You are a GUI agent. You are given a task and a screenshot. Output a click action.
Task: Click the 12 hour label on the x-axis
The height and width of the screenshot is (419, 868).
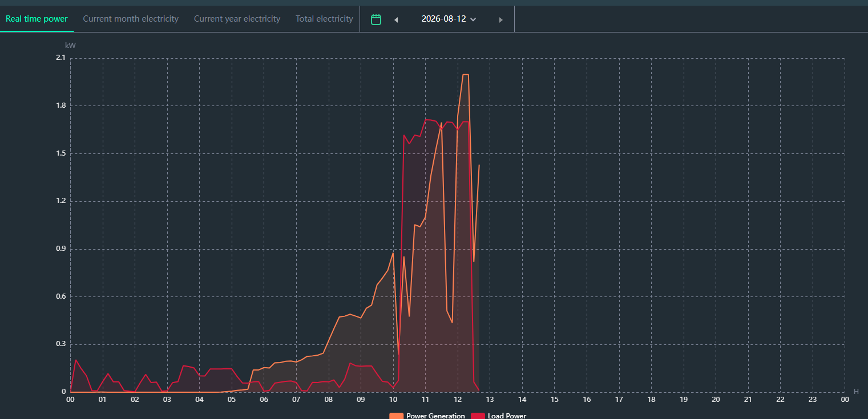(458, 400)
